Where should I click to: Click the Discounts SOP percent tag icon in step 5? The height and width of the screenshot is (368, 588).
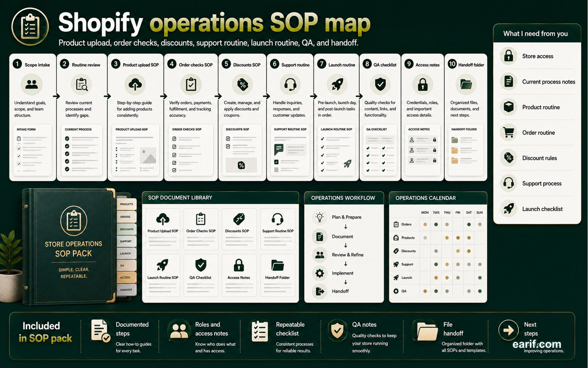[x=242, y=84]
